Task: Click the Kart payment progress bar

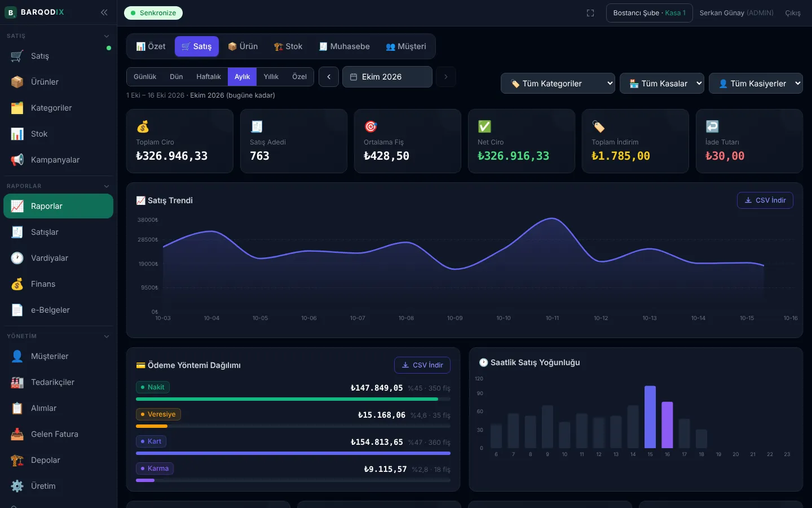Action: 293,453
